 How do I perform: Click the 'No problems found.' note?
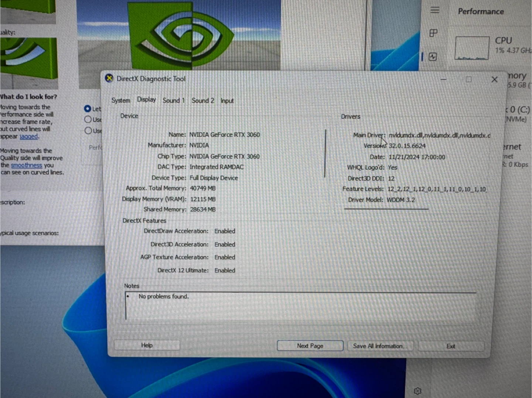point(164,296)
